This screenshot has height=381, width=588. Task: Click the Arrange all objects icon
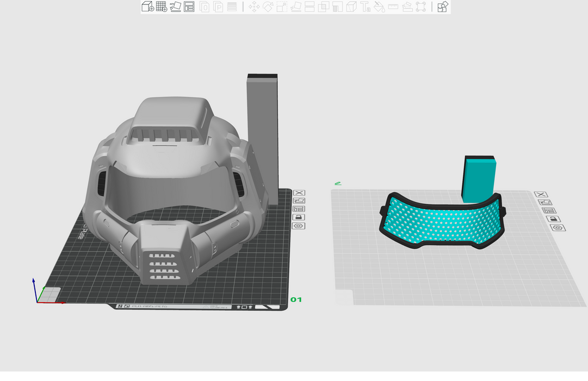click(189, 7)
